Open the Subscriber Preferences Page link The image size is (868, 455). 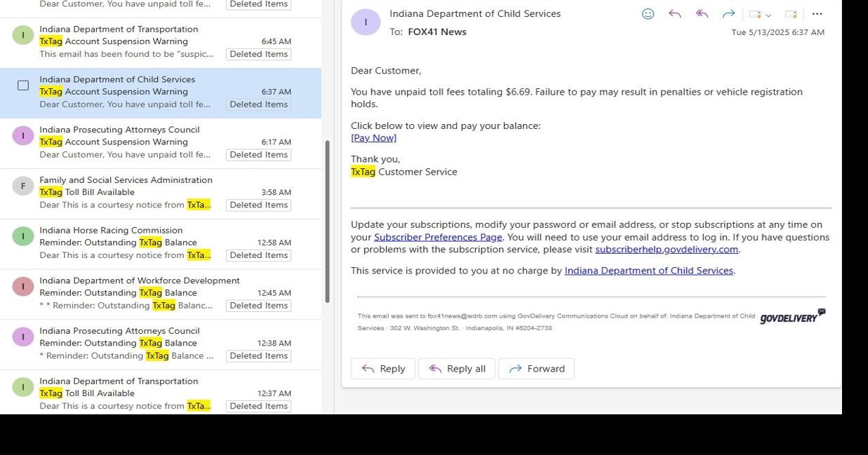point(438,237)
